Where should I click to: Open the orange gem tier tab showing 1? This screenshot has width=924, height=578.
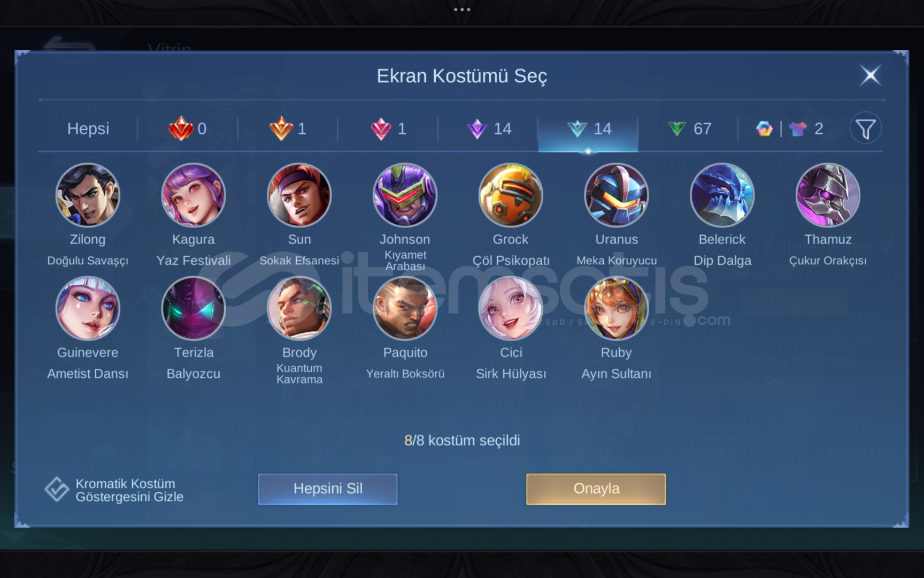tap(288, 128)
